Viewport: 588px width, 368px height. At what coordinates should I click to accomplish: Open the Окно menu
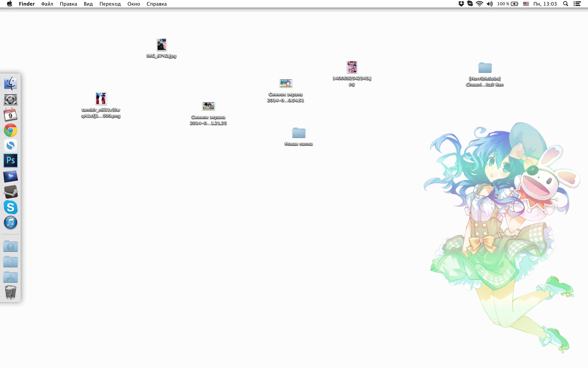pyautogui.click(x=134, y=4)
